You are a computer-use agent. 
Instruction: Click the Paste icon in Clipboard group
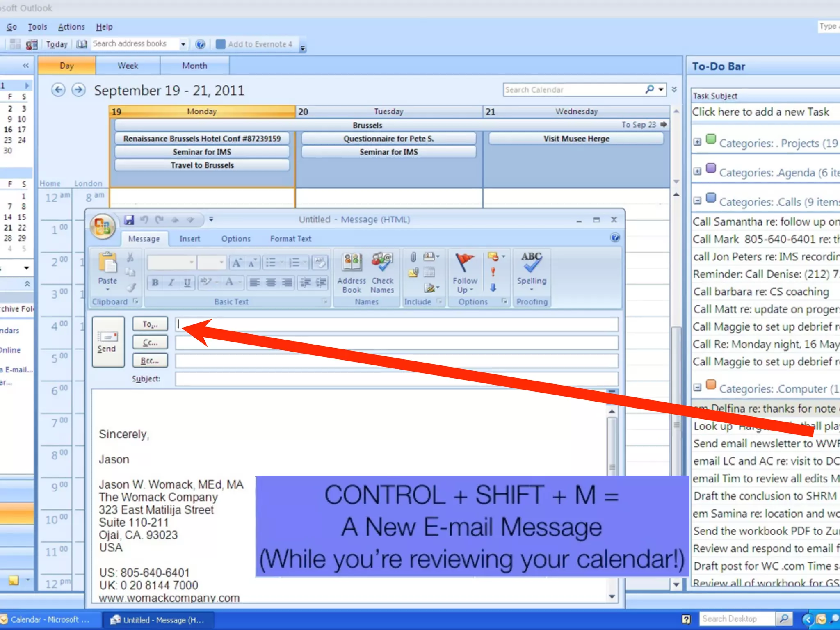[x=107, y=264]
